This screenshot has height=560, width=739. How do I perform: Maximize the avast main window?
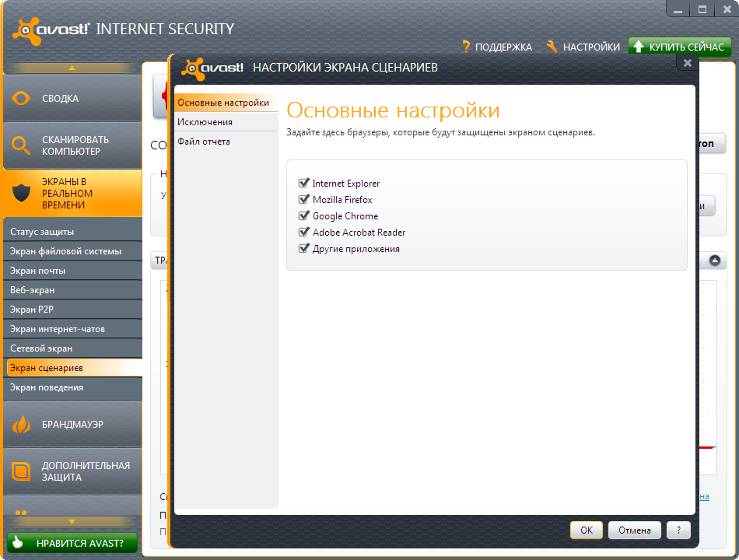pyautogui.click(x=702, y=9)
